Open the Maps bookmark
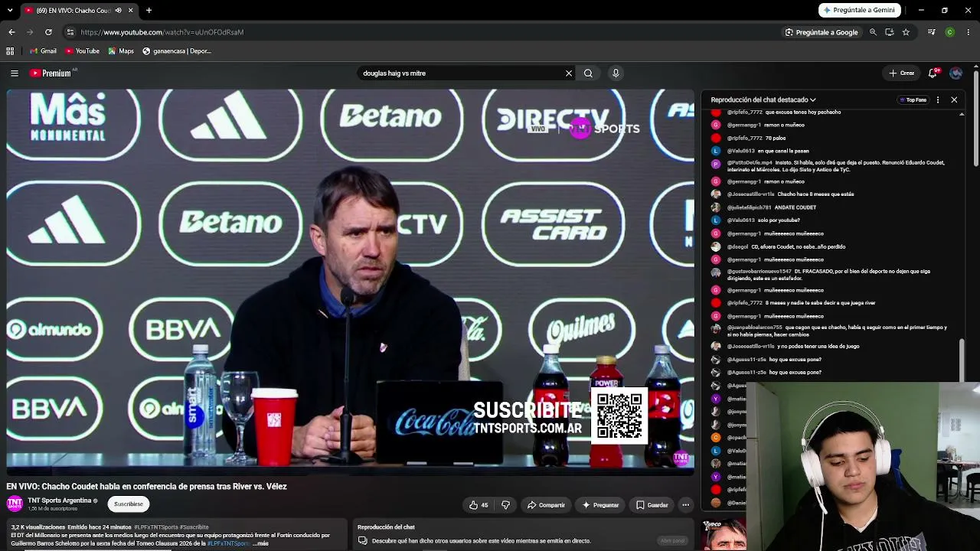Image resolution: width=980 pixels, height=551 pixels. coord(121,51)
